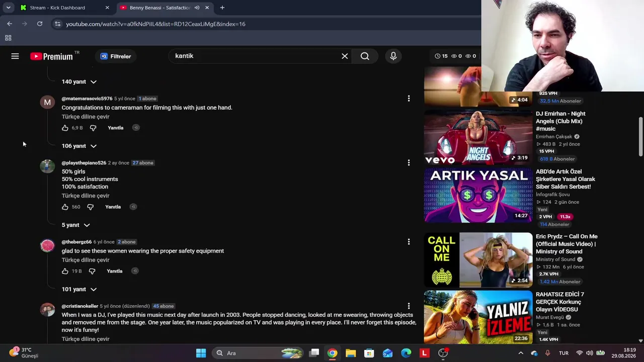Expand the 101 yanıt replies
The height and width of the screenshot is (362, 644).
(79, 289)
